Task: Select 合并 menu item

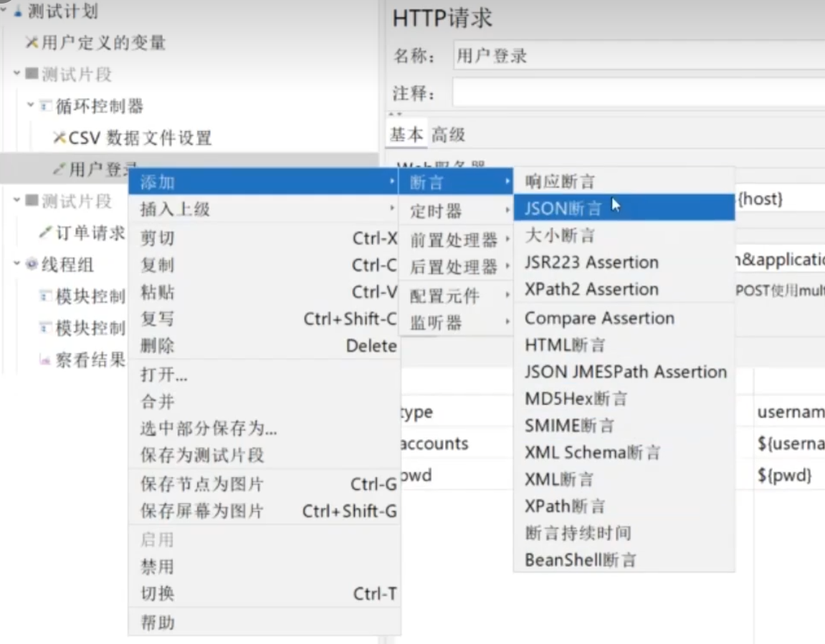Action: point(264,402)
